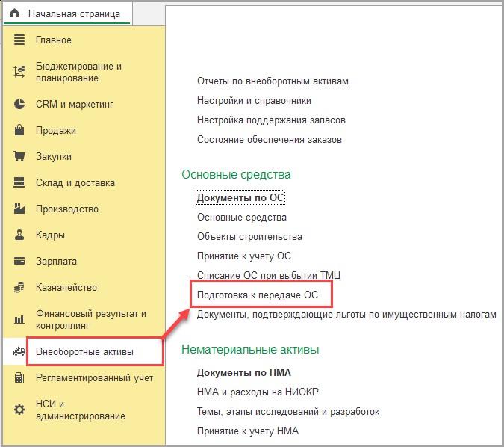This screenshot has width=504, height=447.
Task: Click the hamburger icon beside Главное
Action: [x=19, y=40]
